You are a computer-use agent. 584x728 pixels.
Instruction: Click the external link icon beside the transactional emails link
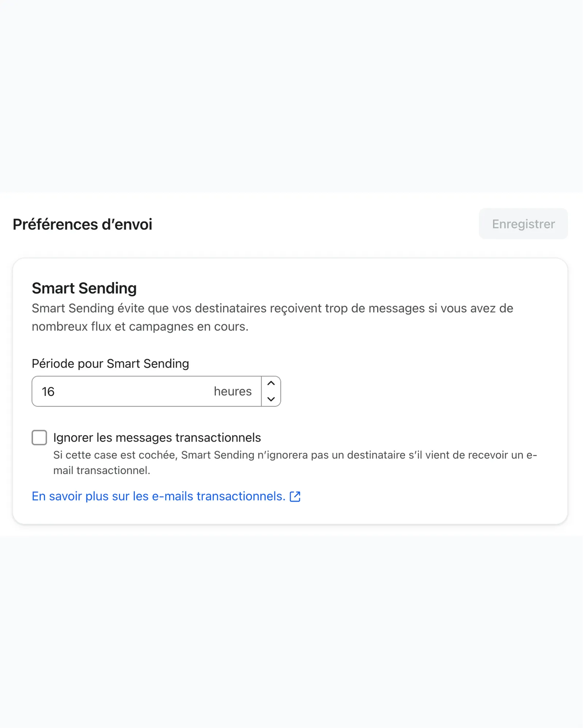tap(296, 496)
